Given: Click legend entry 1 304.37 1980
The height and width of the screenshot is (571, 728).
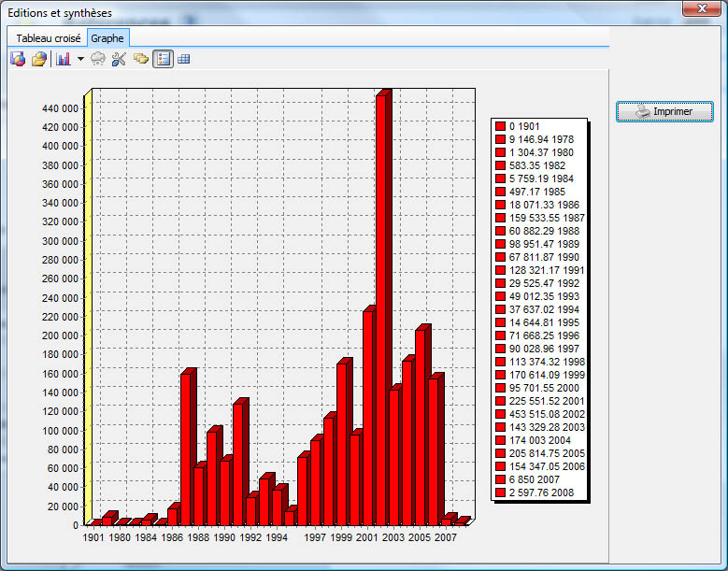Looking at the screenshot, I should pos(535,152).
